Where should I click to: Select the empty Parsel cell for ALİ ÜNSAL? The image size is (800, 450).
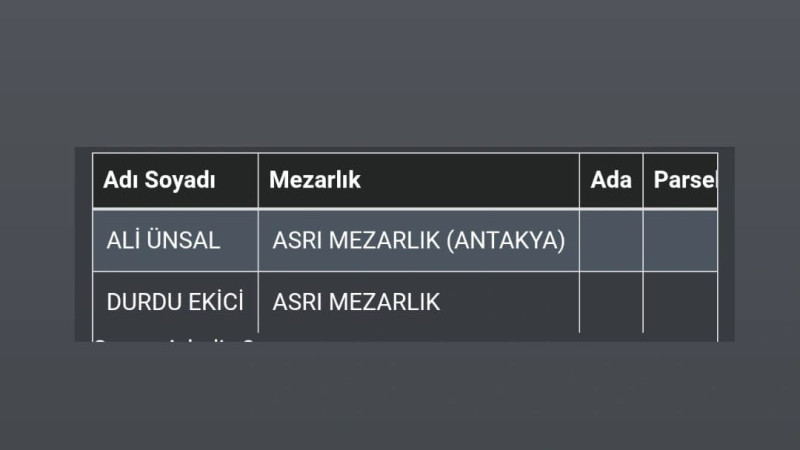(680, 241)
